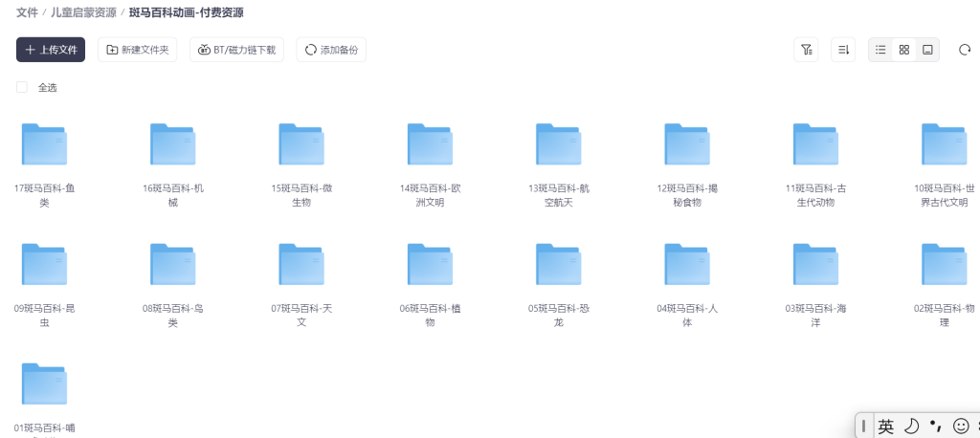Click the 添加备份 add backup button
The image size is (980, 438).
pos(331,50)
